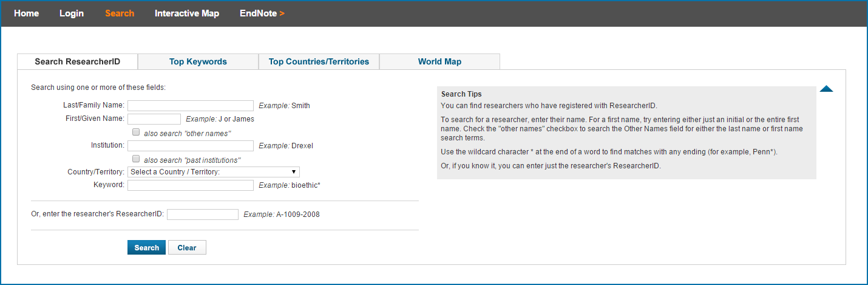Screen dimensions: 868x285
Task: Check also search "past institutions" box
Action: coord(136,159)
